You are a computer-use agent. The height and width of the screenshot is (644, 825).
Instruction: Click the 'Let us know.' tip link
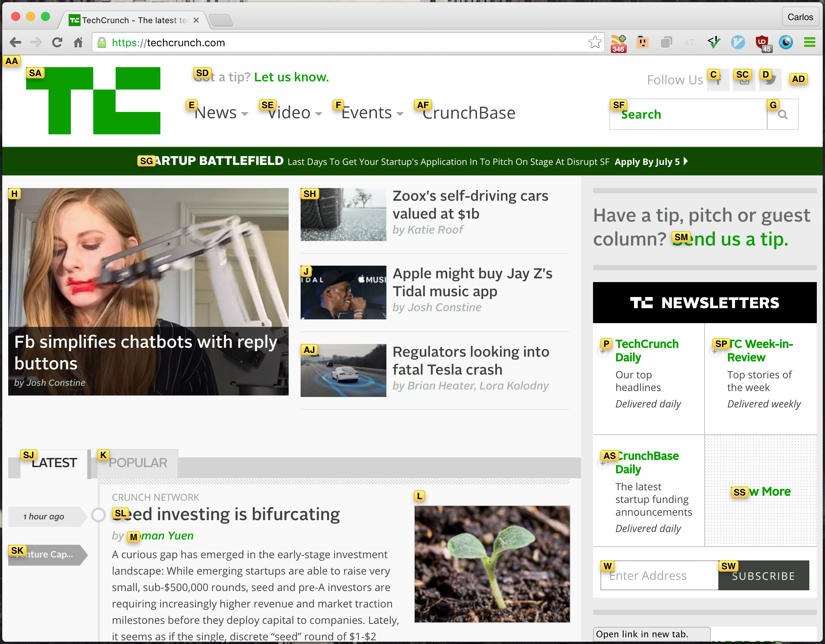click(x=292, y=77)
